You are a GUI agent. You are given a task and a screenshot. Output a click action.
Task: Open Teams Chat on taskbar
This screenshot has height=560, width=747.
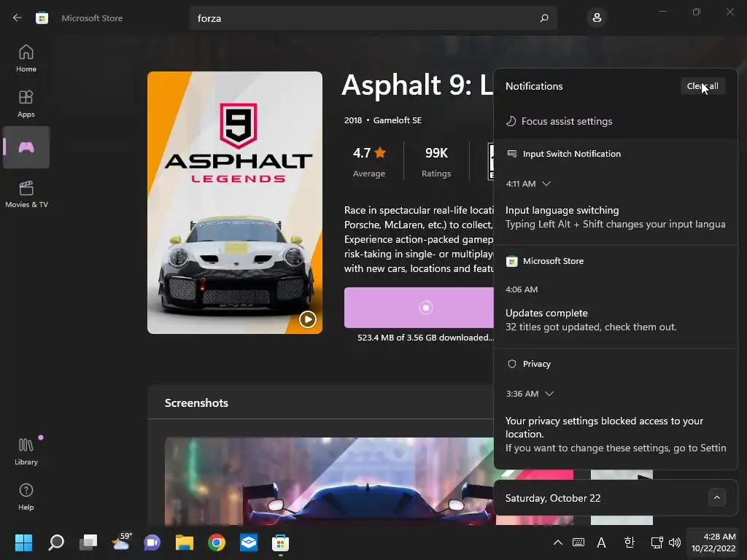tap(152, 542)
